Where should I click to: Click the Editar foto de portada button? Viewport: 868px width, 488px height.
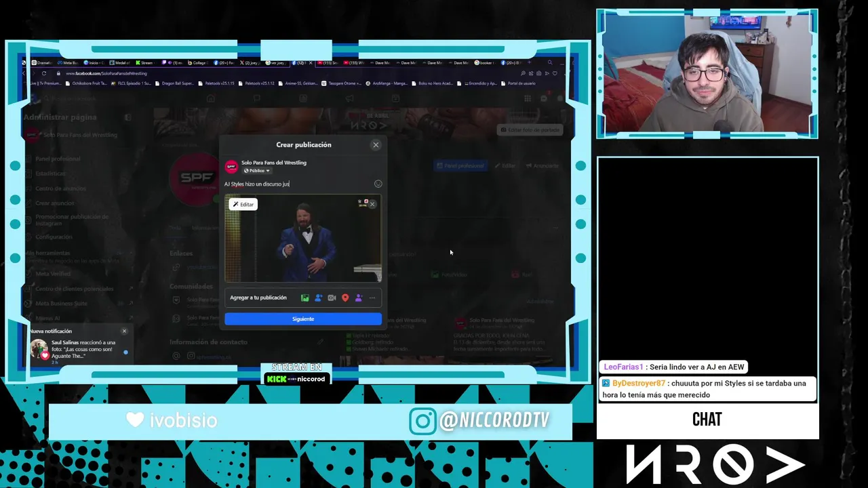click(x=530, y=129)
